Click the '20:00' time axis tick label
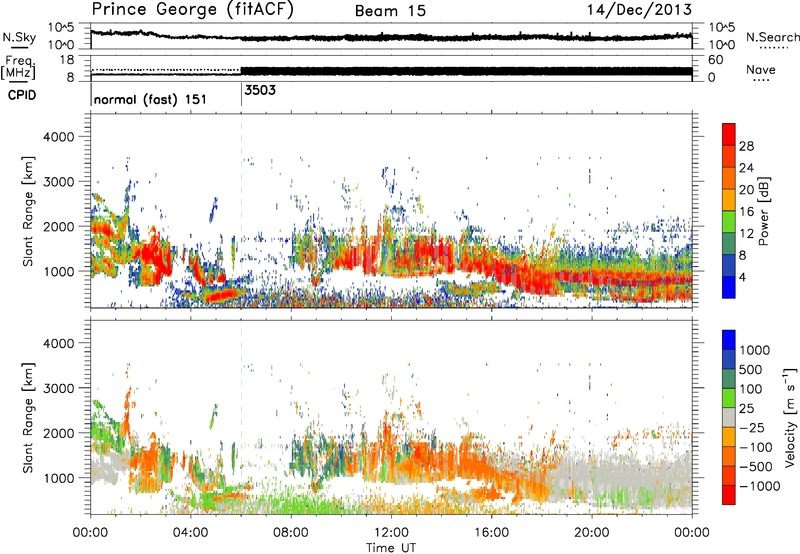Screen dimensions: 800x554 point(591,533)
